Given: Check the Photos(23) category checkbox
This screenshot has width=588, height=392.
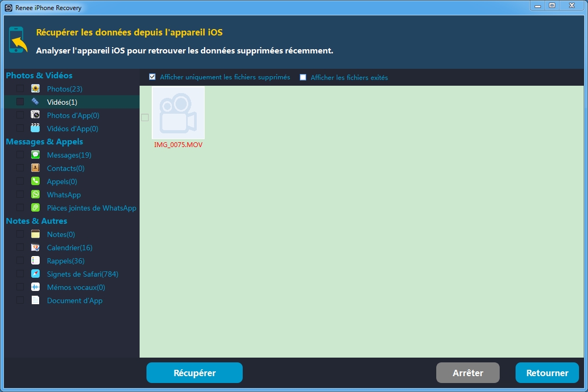Looking at the screenshot, I should tap(20, 89).
